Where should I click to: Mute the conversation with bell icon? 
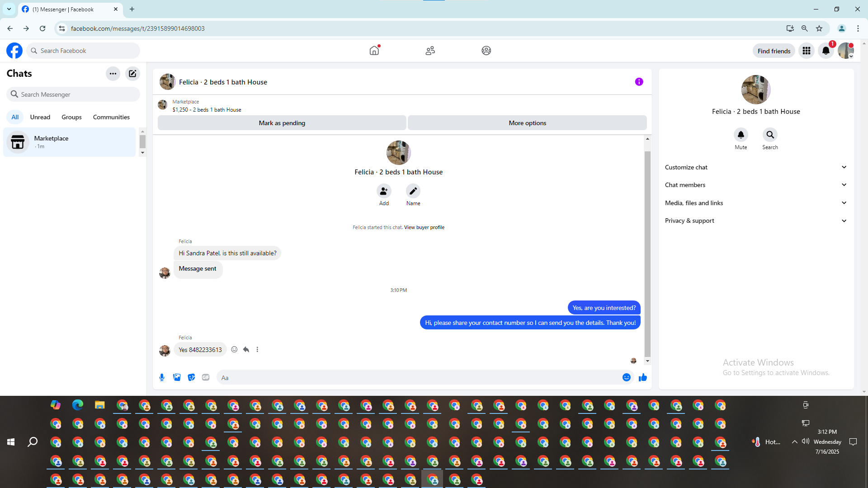(x=741, y=135)
